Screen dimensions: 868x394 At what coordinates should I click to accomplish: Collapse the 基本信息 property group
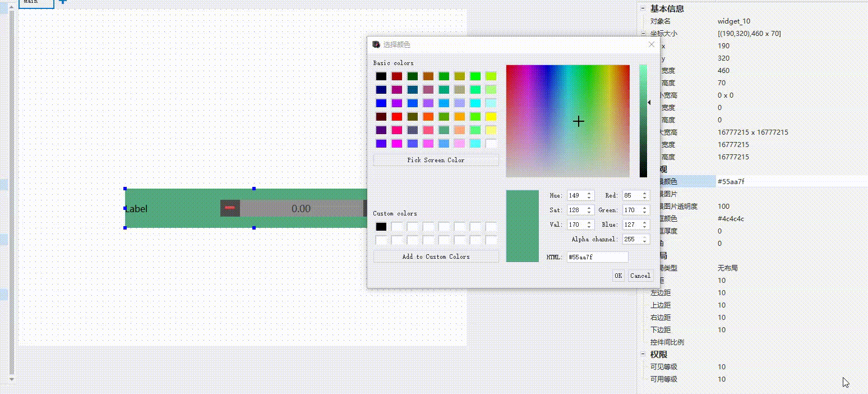point(643,8)
